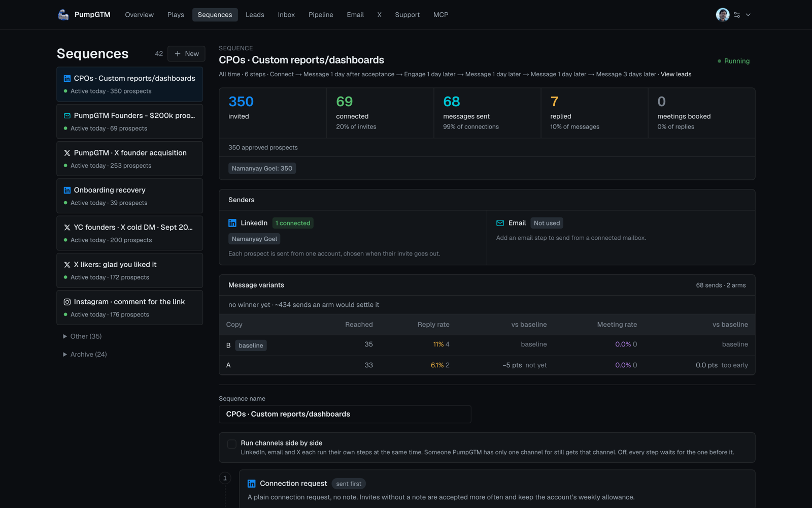Go to the Support tab
This screenshot has width=812, height=508.
(x=407, y=15)
